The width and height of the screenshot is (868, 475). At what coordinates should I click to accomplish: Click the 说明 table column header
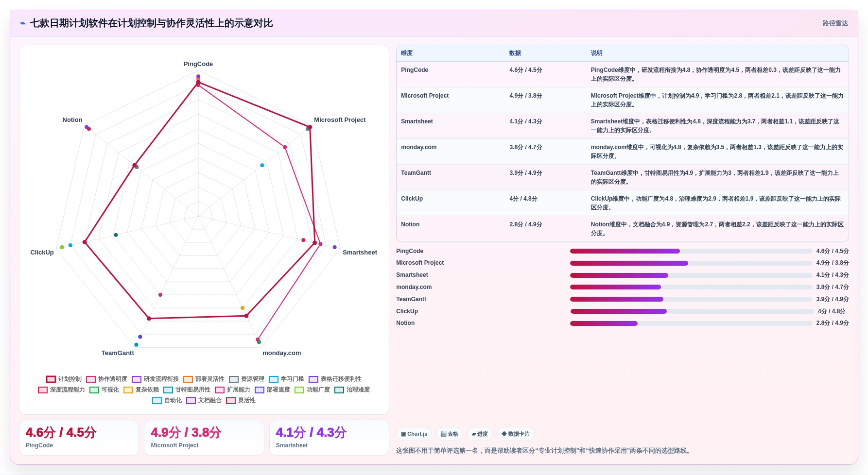(x=596, y=53)
